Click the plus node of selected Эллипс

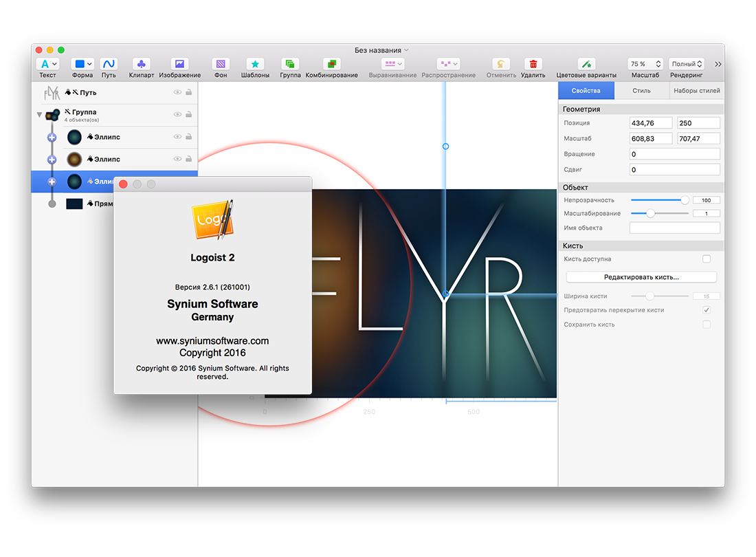[52, 182]
